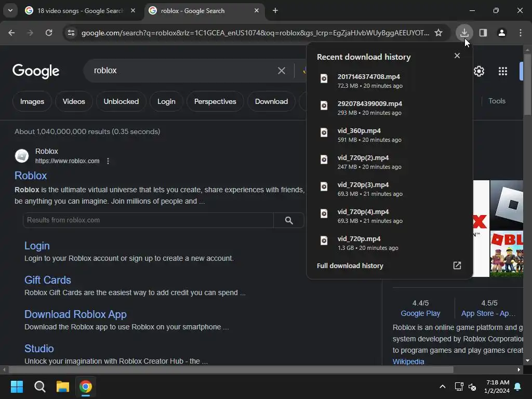Select the Login search chip

click(x=166, y=101)
